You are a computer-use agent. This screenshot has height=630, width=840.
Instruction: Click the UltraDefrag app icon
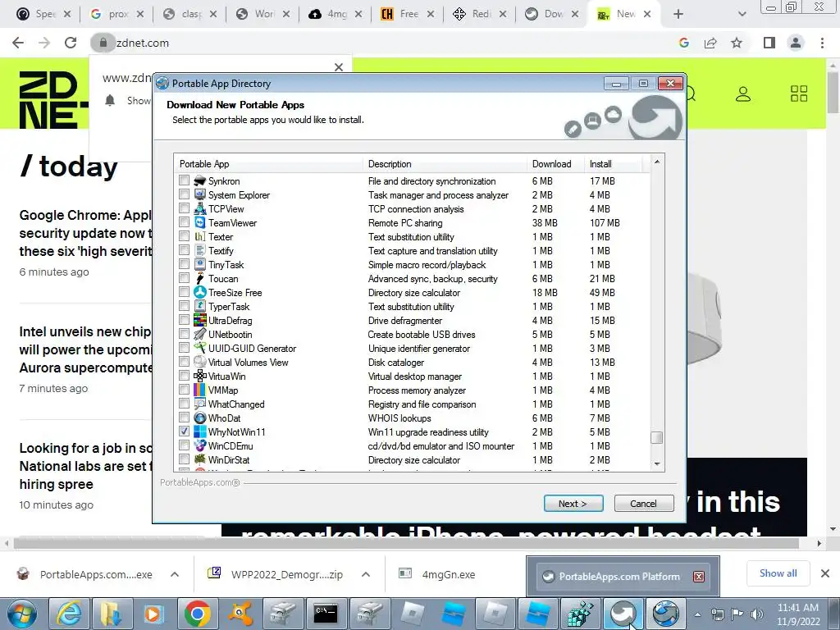coord(200,321)
